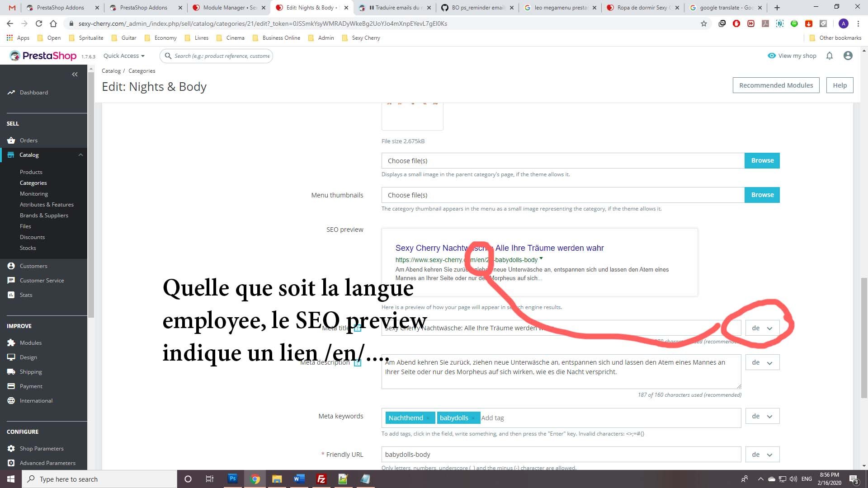This screenshot has width=868, height=488.
Task: Open the Quick Access dropdown
Action: (x=124, y=56)
